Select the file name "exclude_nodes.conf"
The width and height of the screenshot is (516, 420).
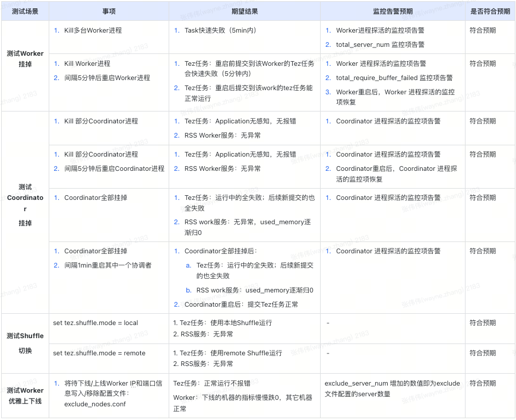pos(95,404)
